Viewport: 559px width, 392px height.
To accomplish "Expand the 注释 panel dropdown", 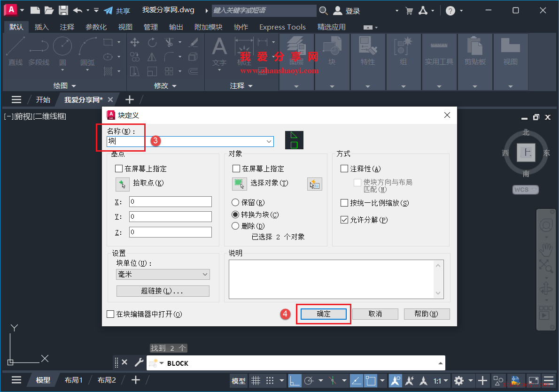I will point(241,85).
